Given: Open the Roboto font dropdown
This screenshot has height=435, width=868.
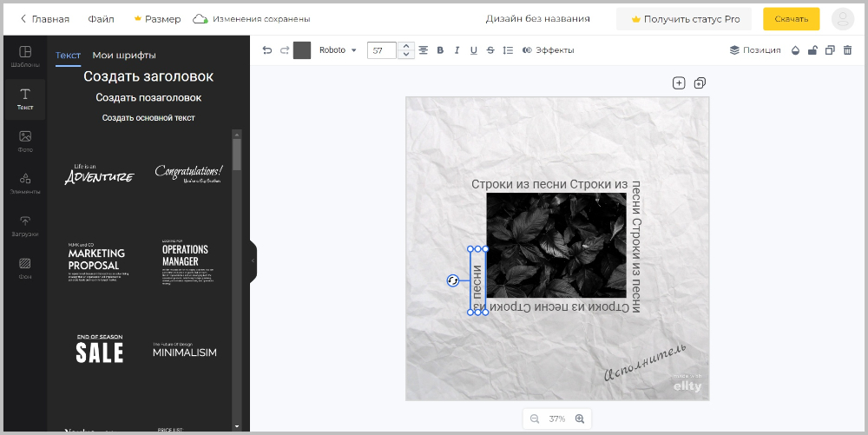Looking at the screenshot, I should click(338, 50).
